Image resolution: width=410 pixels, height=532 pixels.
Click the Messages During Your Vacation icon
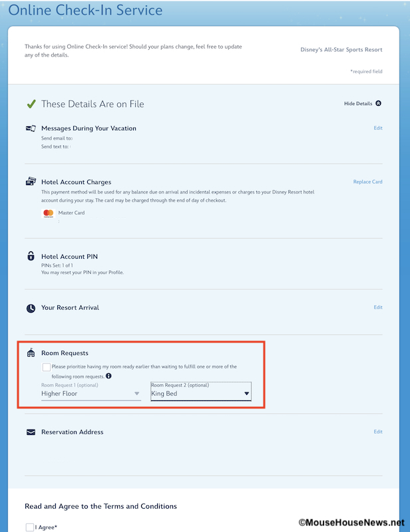click(x=31, y=128)
